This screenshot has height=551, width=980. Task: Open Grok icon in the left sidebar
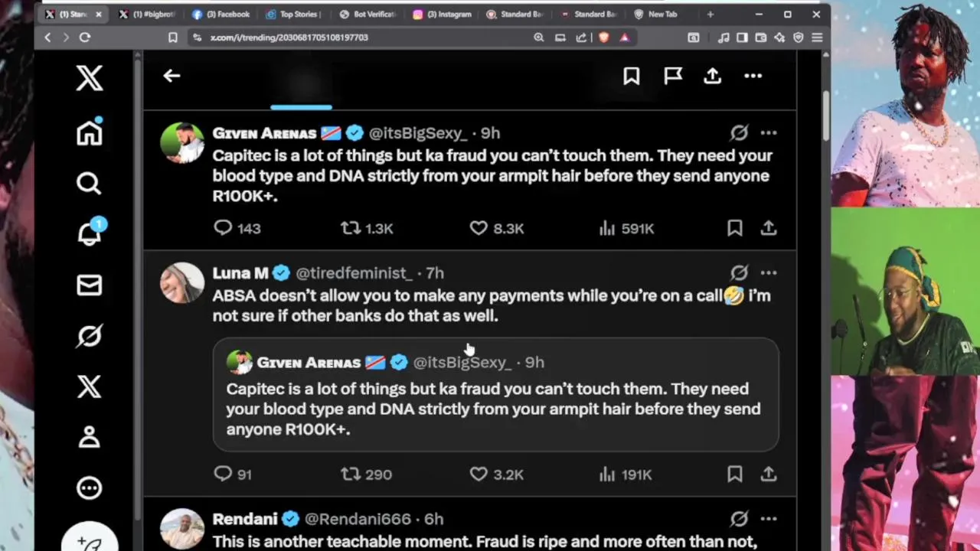coord(90,336)
